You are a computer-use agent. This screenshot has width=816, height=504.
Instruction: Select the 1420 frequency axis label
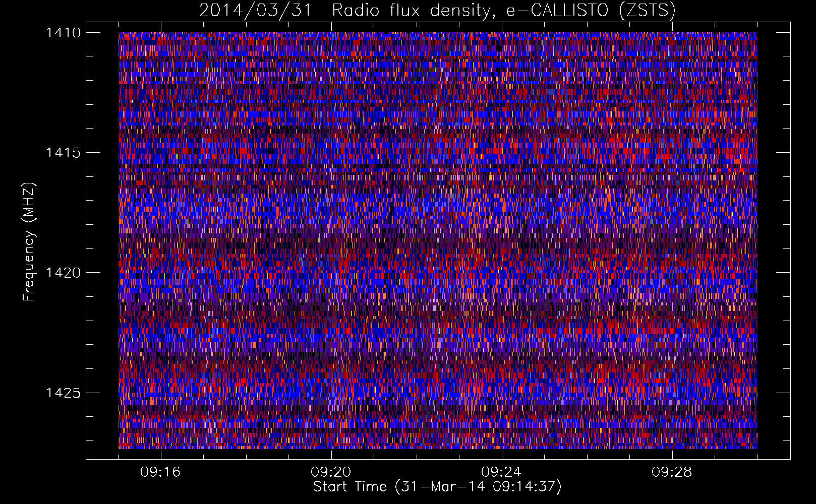(x=63, y=273)
